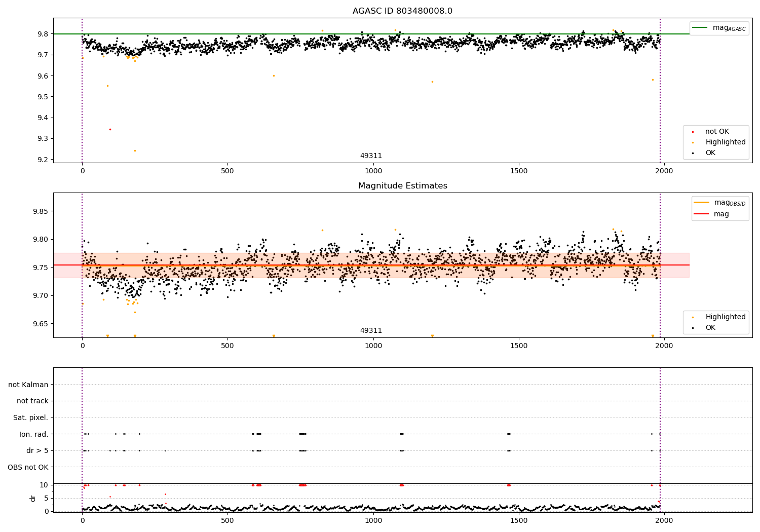
Task: Click the red 'not OK' legend marker
Action: pos(693,132)
